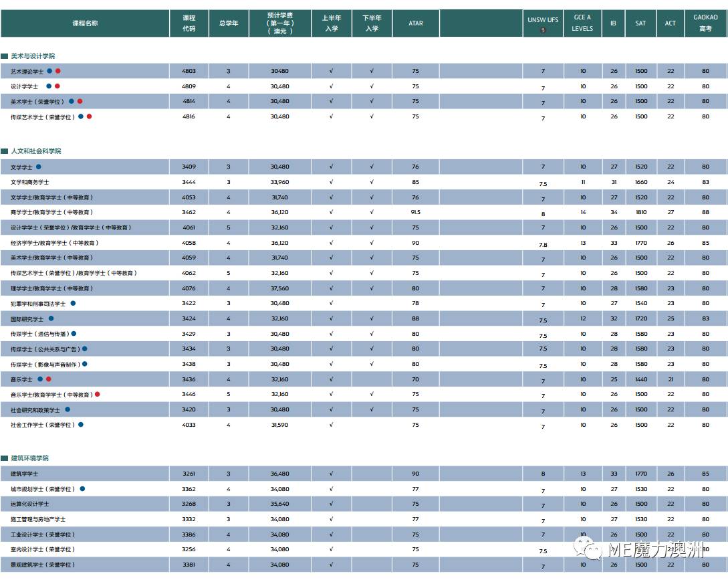Click the red dot beside 艺术理论学士
The width and height of the screenshot is (728, 582).
coord(58,71)
